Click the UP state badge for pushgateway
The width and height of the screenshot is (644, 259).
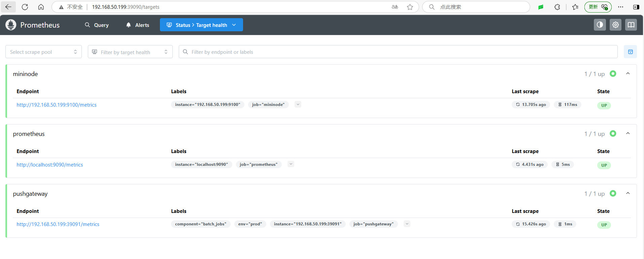[x=604, y=225]
